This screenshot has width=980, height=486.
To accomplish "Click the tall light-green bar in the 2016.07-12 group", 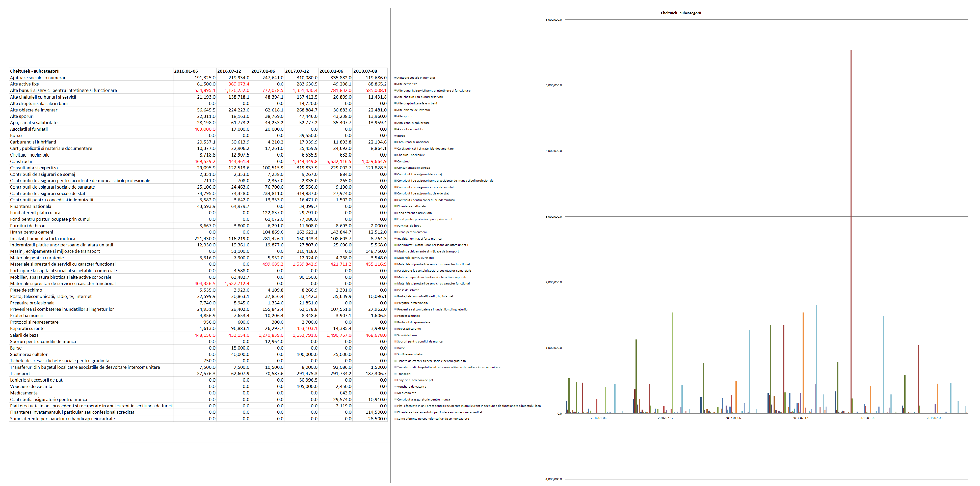I will tap(672, 361).
